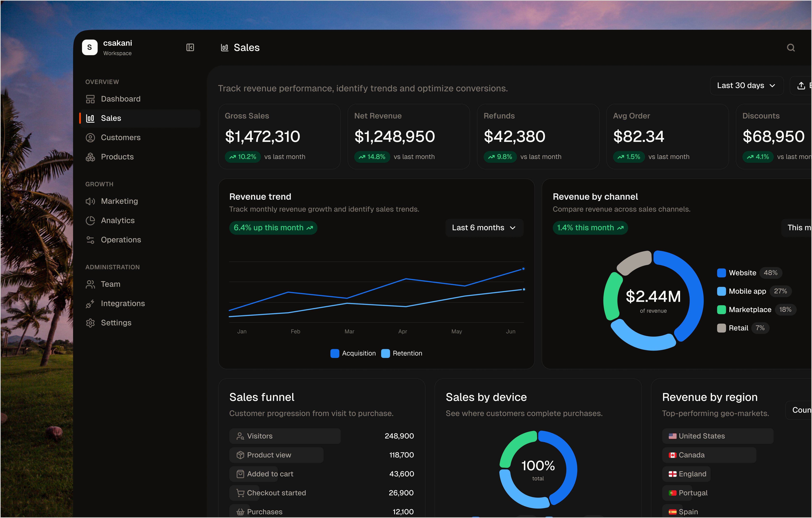Select the Canada region row

click(709, 455)
